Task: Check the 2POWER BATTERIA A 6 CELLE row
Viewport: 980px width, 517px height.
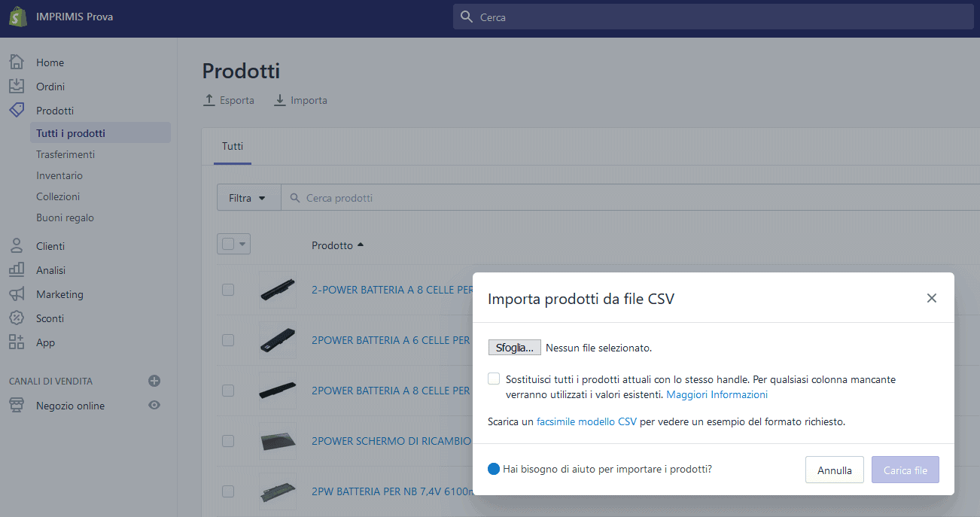Action: coord(228,340)
